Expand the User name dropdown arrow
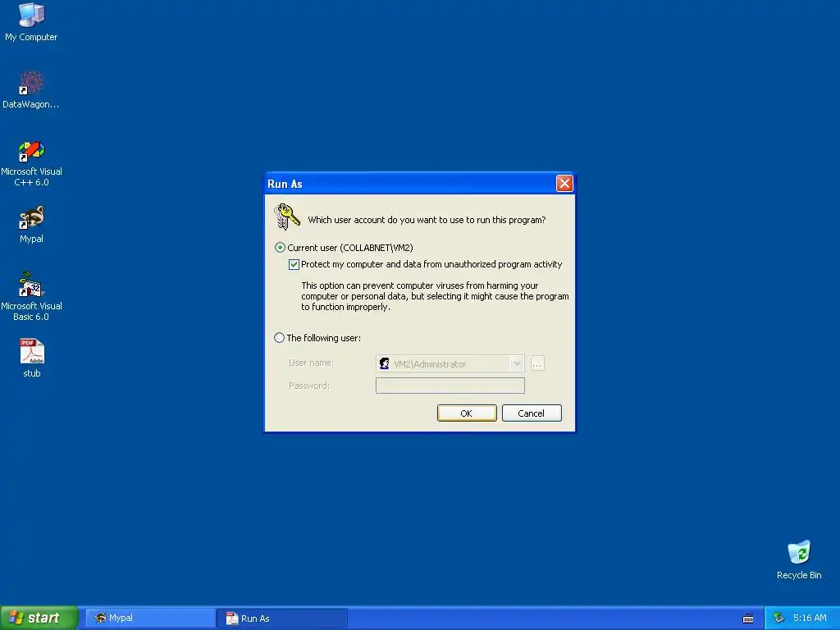The image size is (840, 630). coord(517,363)
